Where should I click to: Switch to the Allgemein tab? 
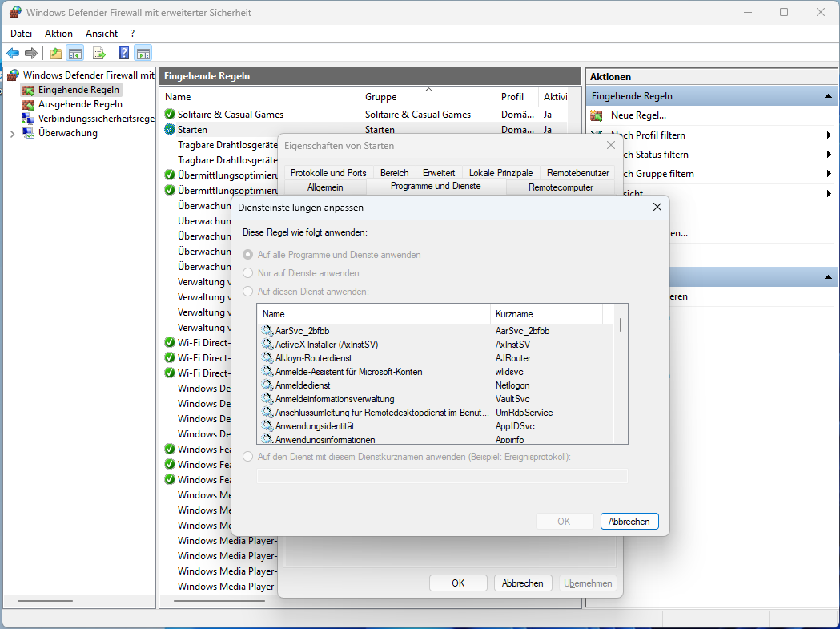325,187
